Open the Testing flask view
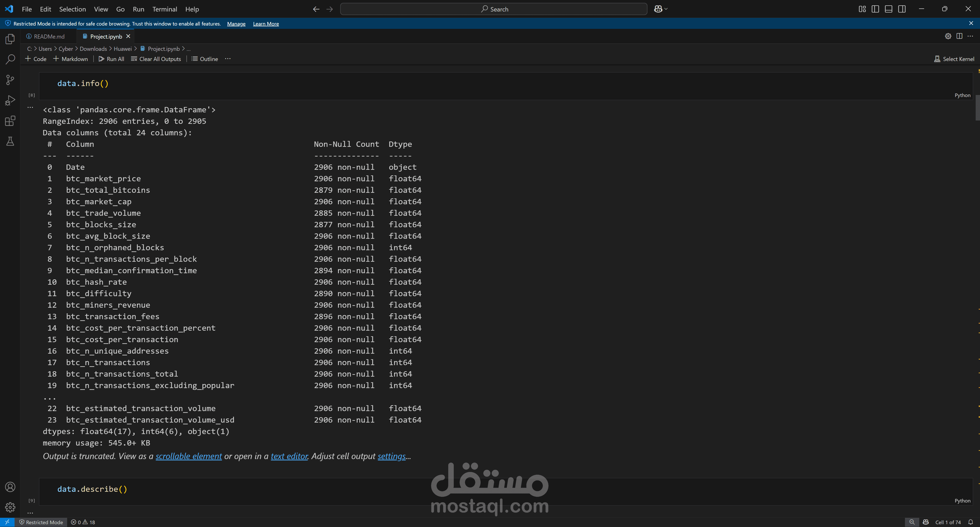 pos(10,141)
